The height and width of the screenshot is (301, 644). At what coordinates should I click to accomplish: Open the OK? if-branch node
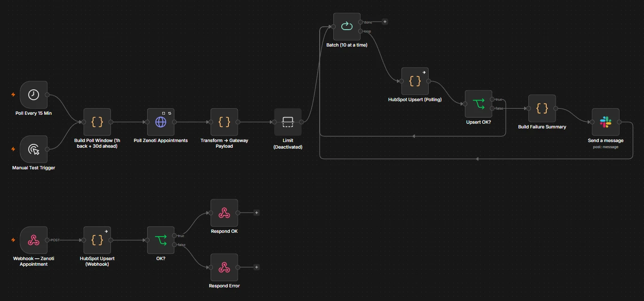pyautogui.click(x=161, y=240)
